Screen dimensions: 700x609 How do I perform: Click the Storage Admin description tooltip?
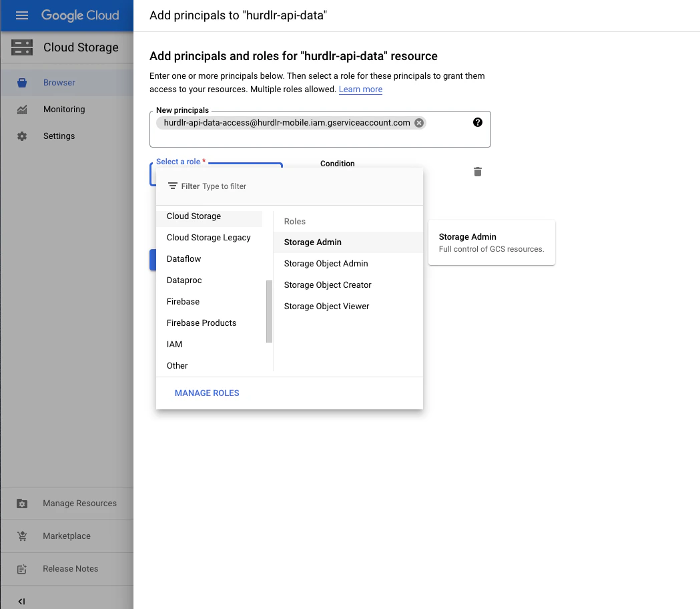pos(492,242)
